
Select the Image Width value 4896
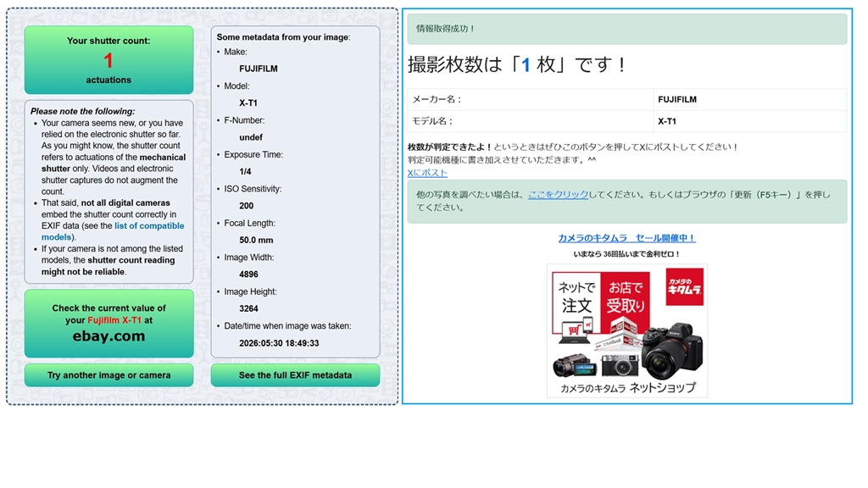[248, 274]
